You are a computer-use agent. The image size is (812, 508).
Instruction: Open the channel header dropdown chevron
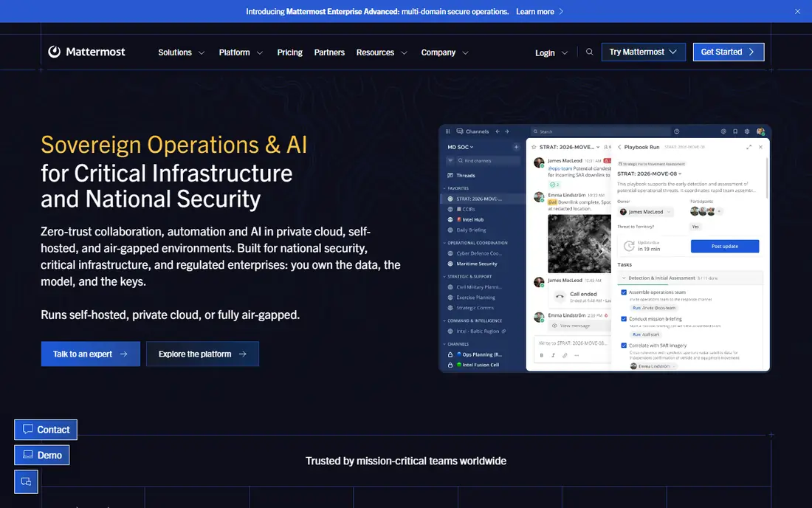[598, 147]
